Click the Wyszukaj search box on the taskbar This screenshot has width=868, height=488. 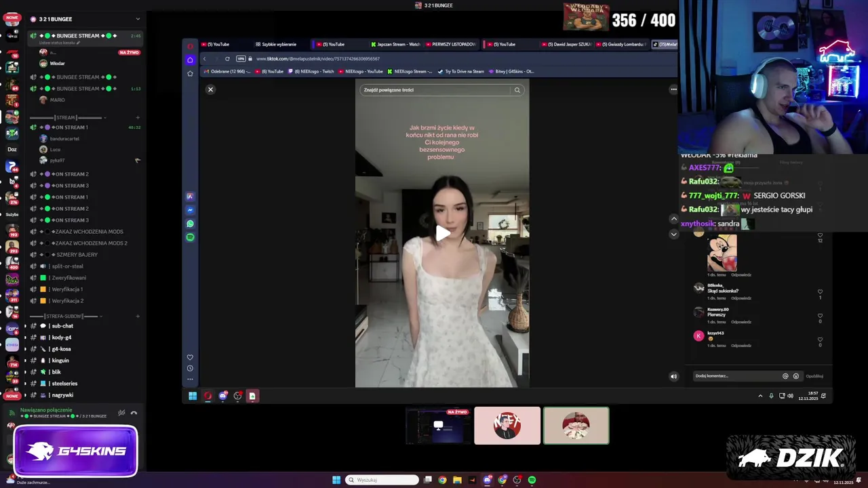(x=382, y=480)
